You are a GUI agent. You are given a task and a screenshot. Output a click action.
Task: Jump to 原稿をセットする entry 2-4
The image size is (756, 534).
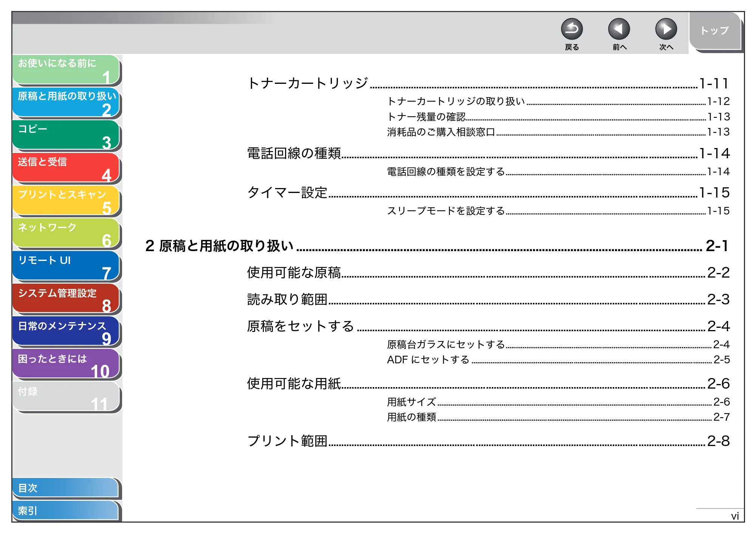point(488,326)
